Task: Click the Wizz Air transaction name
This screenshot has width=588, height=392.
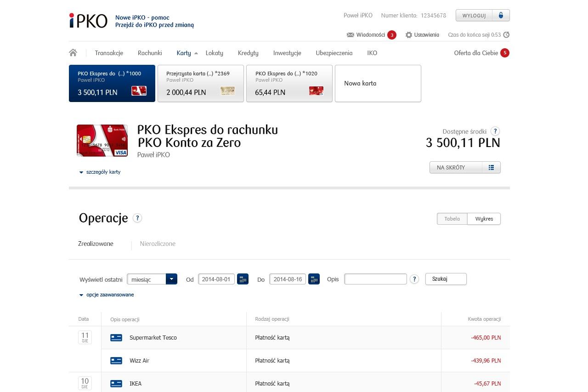Action: tap(139, 361)
